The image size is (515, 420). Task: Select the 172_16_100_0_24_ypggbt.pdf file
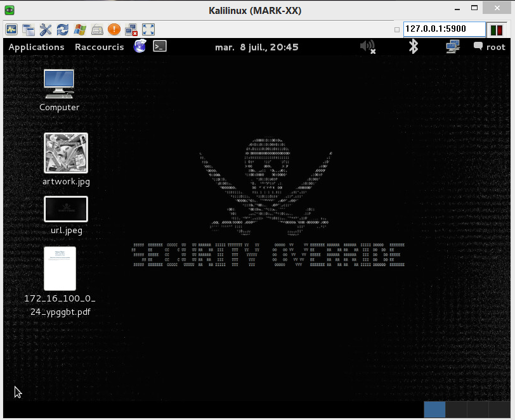pos(60,281)
